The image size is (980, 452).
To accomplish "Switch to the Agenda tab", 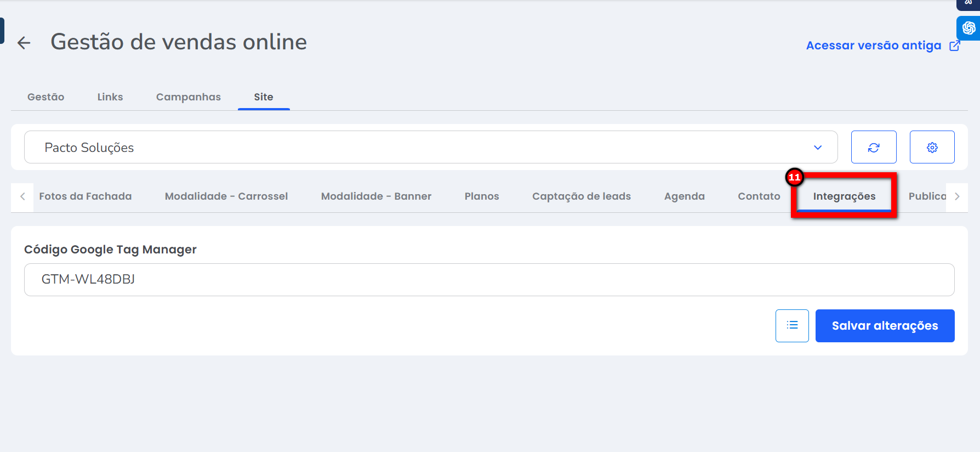I will coord(685,196).
